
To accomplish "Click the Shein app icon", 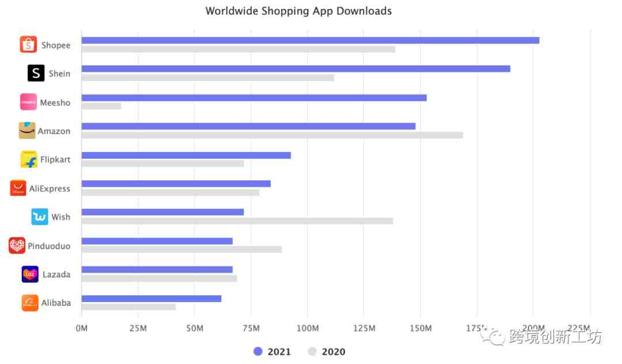I will (x=36, y=73).
